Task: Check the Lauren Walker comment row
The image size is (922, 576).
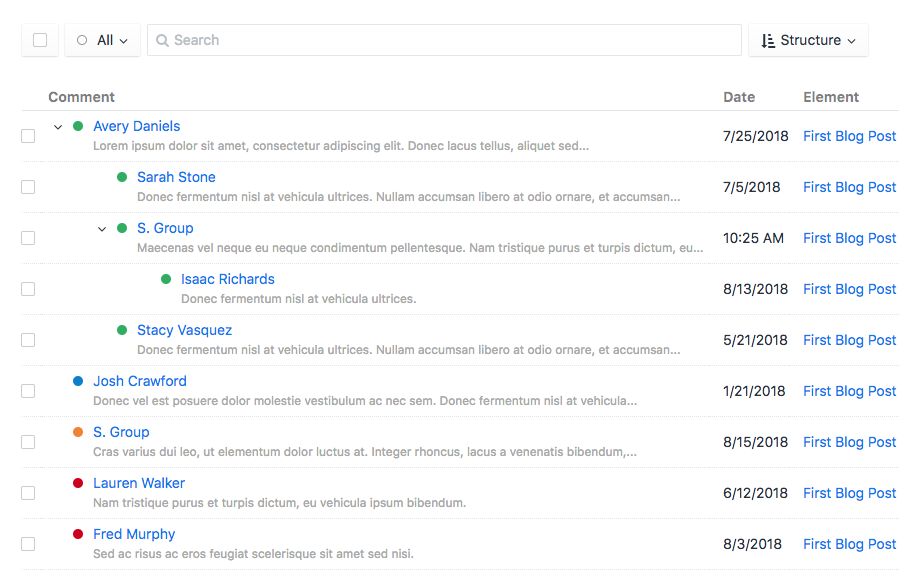Action: [28, 493]
